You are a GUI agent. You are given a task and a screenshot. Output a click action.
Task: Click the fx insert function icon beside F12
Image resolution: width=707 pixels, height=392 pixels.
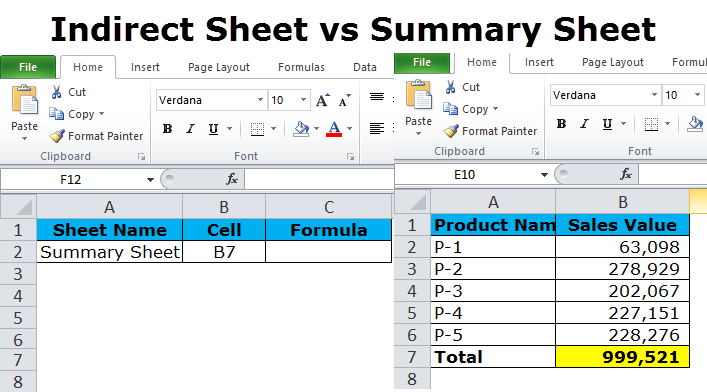232,179
